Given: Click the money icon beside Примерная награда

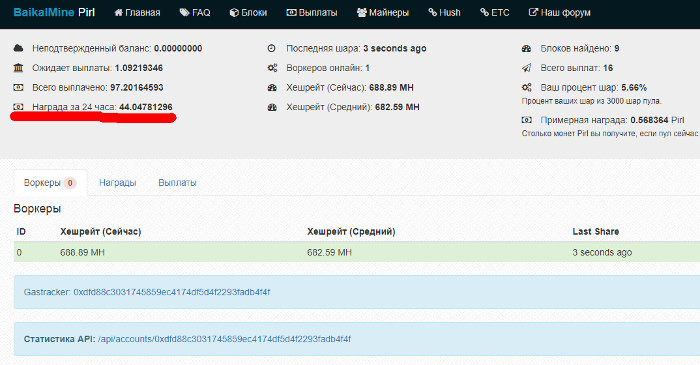Looking at the screenshot, I should (x=527, y=120).
